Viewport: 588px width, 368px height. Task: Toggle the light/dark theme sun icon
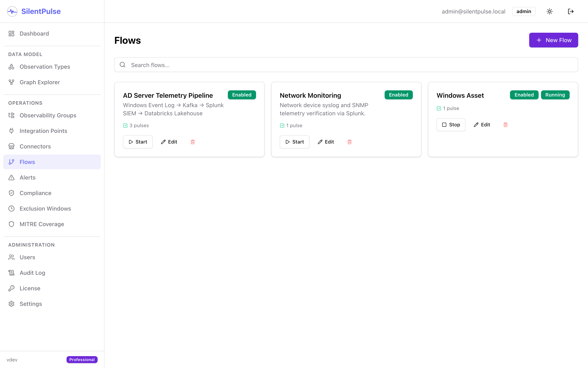coord(550,11)
